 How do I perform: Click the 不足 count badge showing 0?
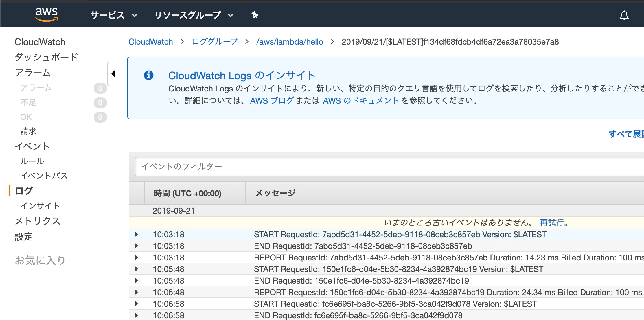(100, 102)
